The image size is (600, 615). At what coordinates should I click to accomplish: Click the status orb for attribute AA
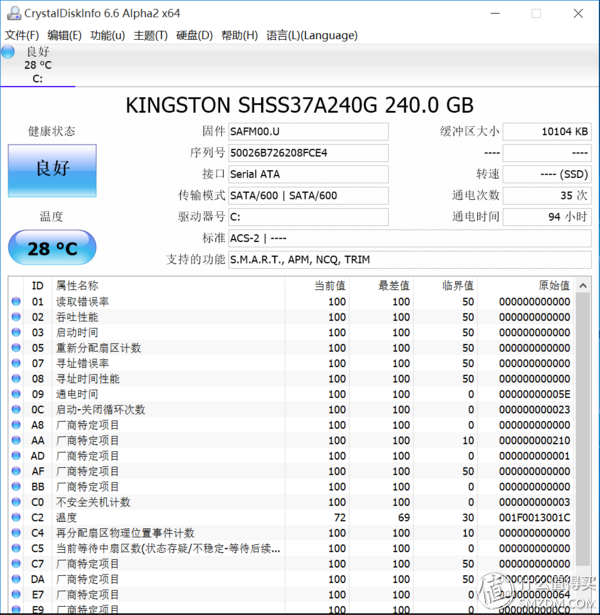[16, 440]
